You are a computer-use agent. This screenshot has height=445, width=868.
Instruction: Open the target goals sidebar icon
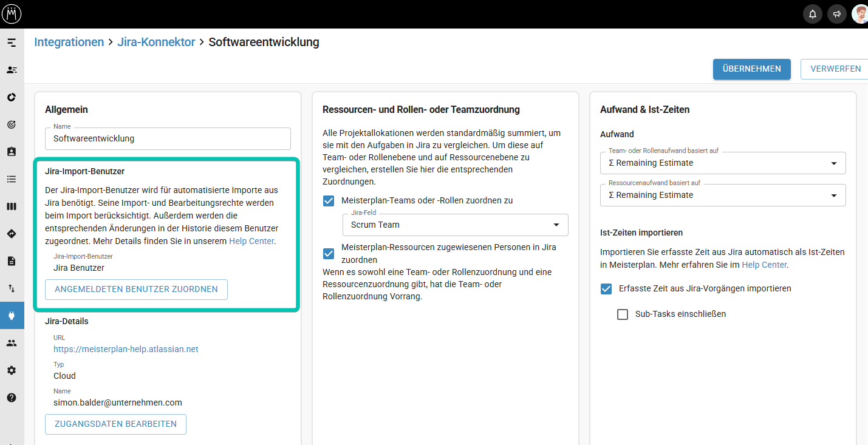[12, 124]
